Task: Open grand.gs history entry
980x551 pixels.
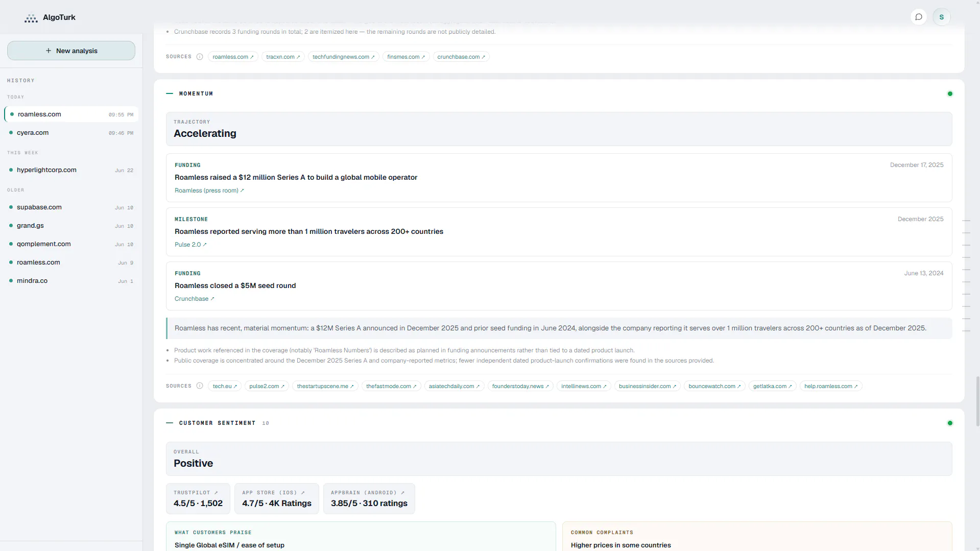Action: (71, 226)
